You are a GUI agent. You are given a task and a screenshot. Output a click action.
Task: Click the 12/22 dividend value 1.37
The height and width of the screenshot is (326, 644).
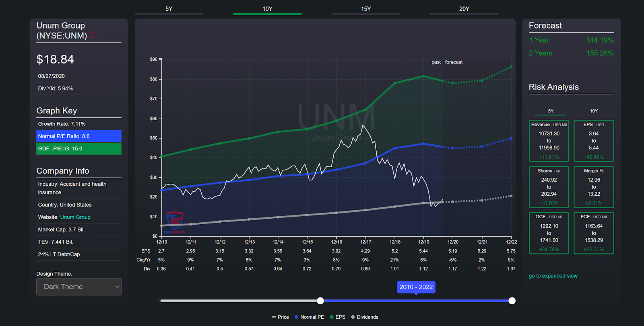(x=511, y=269)
